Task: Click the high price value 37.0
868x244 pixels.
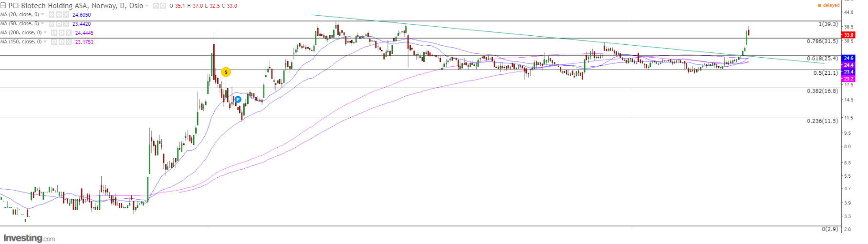Action: [198, 6]
